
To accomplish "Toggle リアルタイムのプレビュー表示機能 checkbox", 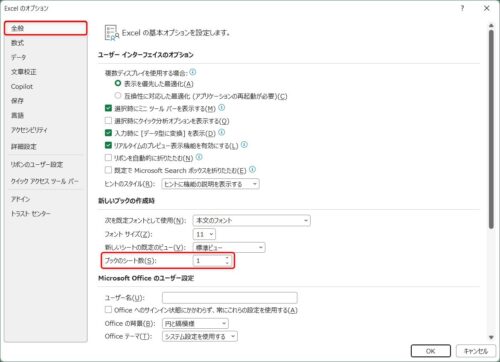I will pos(108,145).
